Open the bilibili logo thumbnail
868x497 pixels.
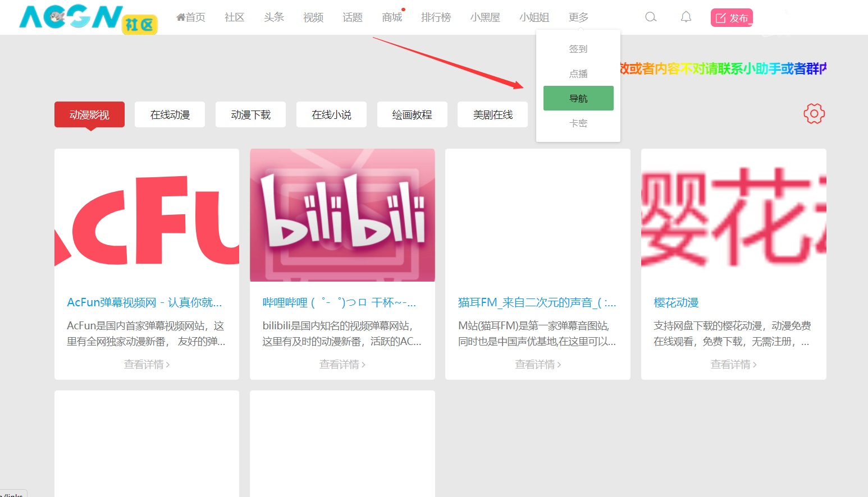pos(342,215)
